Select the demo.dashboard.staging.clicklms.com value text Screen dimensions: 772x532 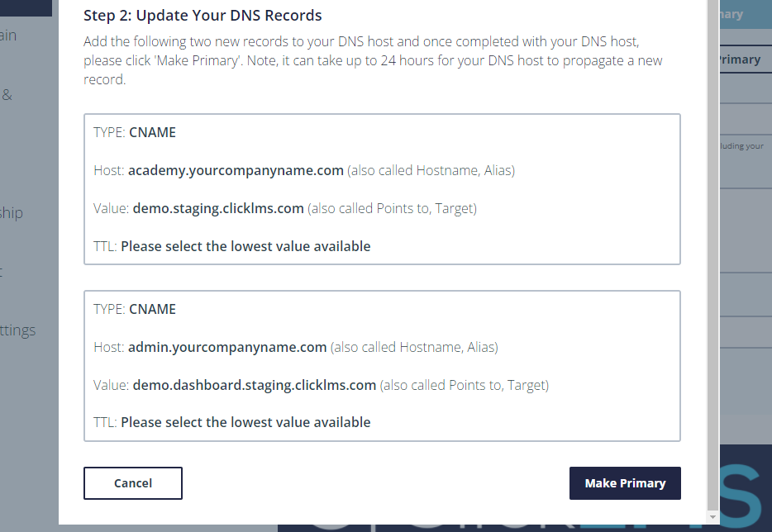tap(254, 385)
